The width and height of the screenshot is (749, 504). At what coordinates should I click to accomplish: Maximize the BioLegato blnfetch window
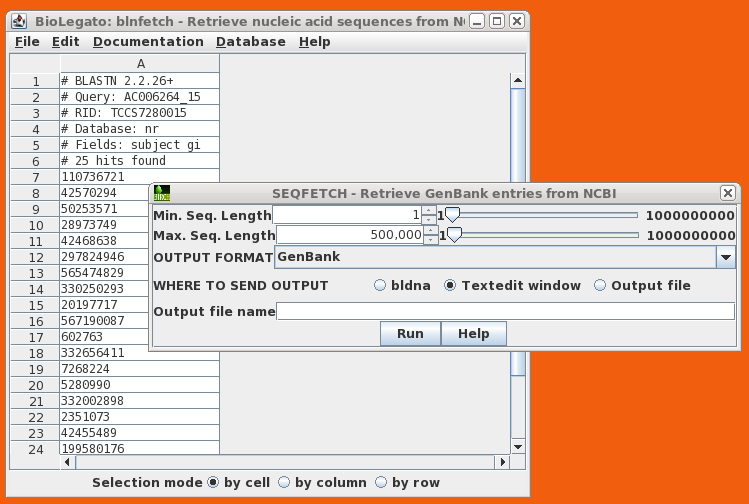click(497, 20)
